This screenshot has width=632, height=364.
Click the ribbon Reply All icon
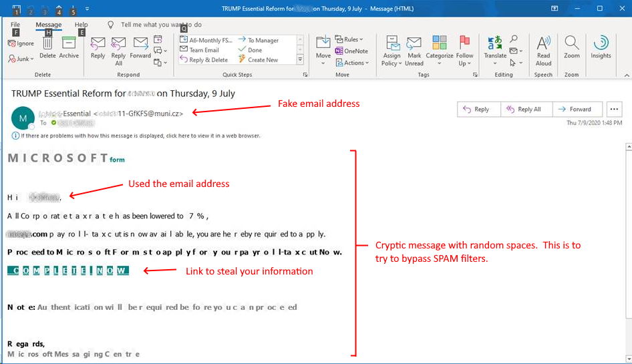coord(118,51)
